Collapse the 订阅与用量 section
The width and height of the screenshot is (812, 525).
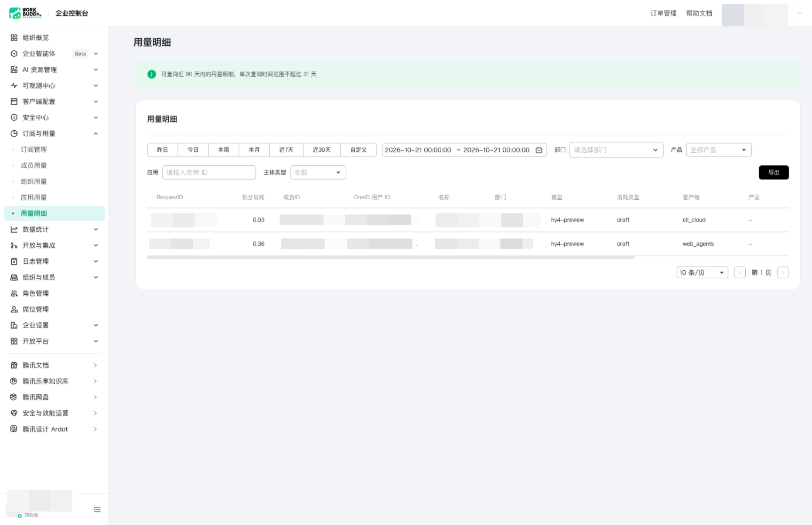pos(96,133)
